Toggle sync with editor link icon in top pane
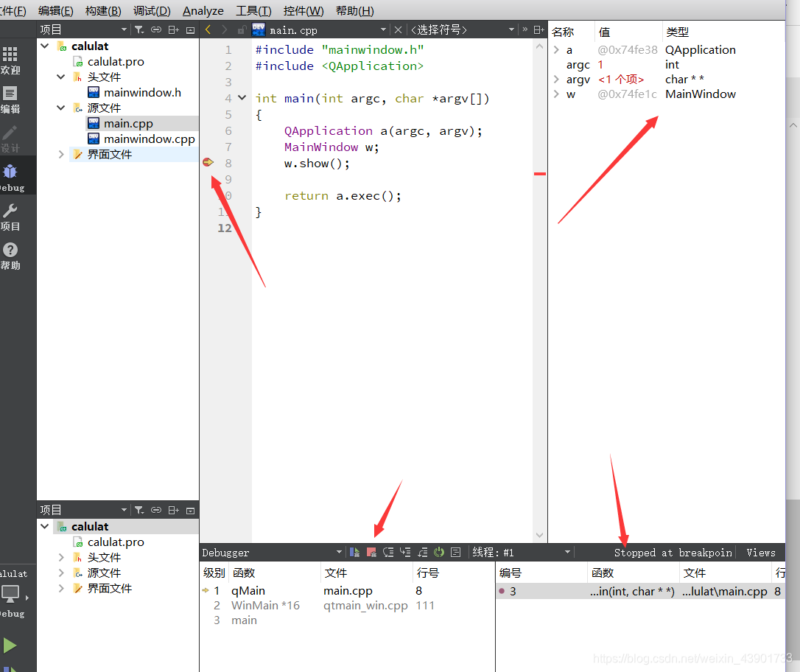 pyautogui.click(x=156, y=29)
